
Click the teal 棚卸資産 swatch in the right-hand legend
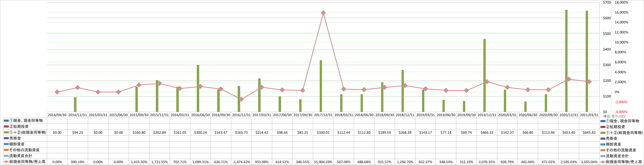[x=603, y=144]
